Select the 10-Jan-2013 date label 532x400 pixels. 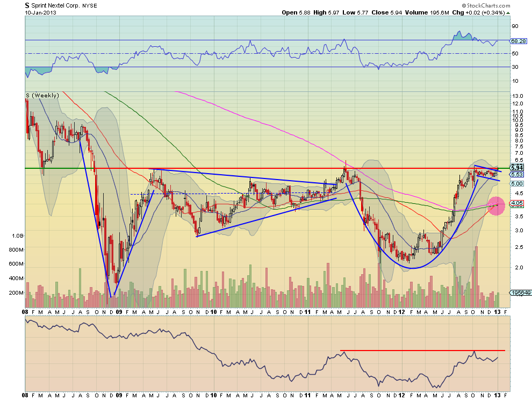[40, 13]
